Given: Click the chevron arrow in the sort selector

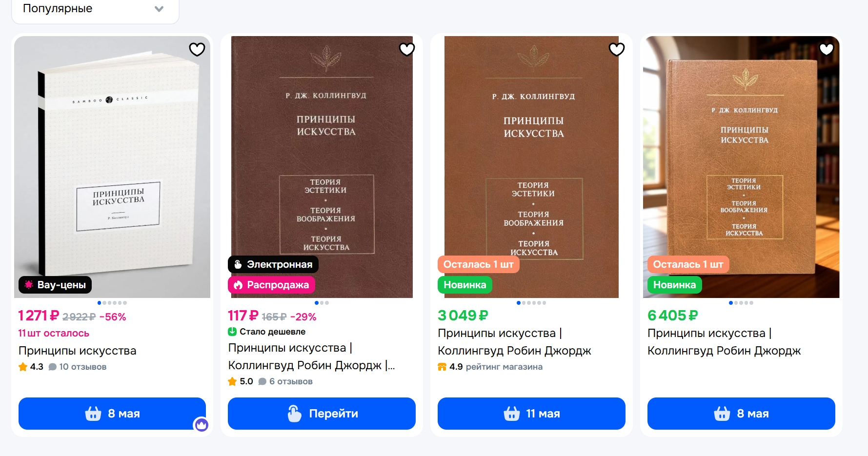Looking at the screenshot, I should pyautogui.click(x=159, y=9).
